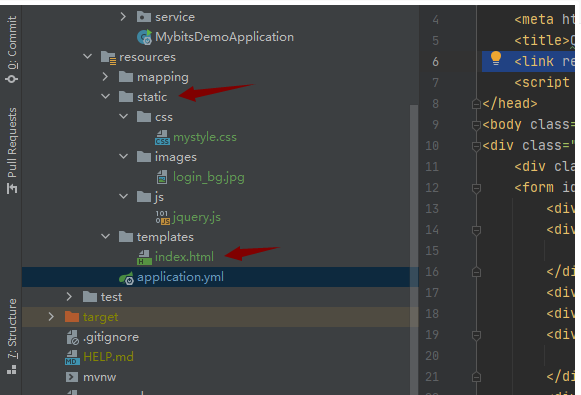Image resolution: width=581 pixels, height=395 pixels.
Task: Select MybitsDemoApplication in the project tree
Action: (225, 37)
